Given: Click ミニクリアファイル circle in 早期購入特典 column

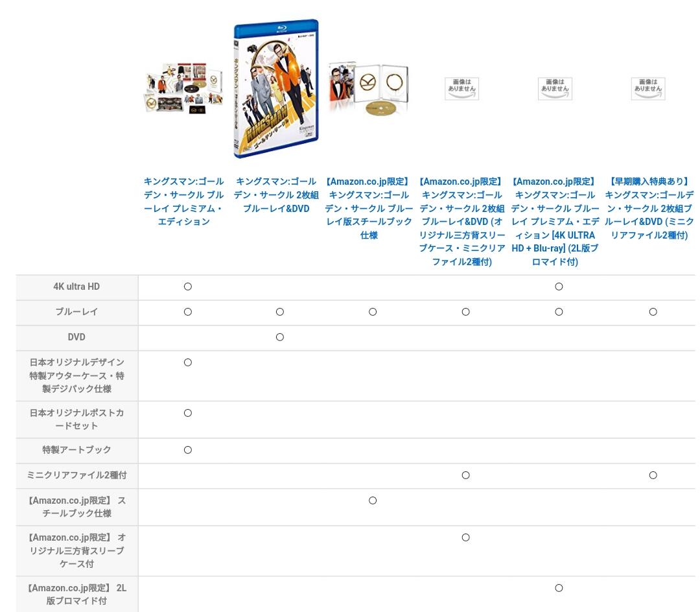Looking at the screenshot, I should pos(653,475).
